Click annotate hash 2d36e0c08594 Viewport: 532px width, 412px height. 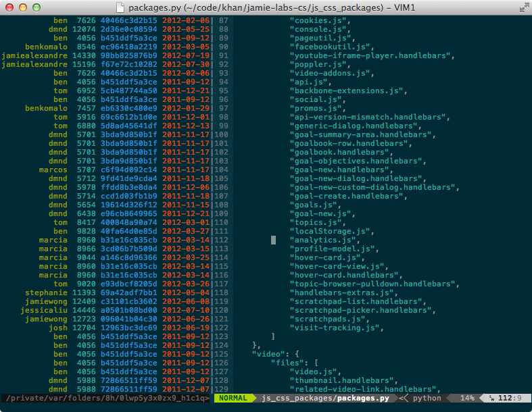129,30
